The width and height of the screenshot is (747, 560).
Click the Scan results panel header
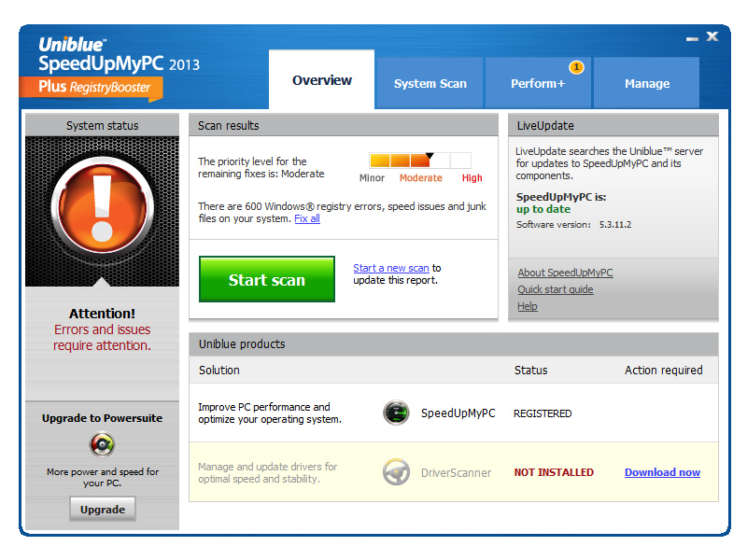[x=343, y=125]
